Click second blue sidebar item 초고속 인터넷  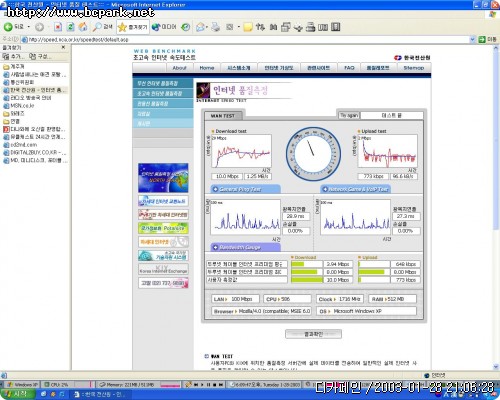[163, 93]
